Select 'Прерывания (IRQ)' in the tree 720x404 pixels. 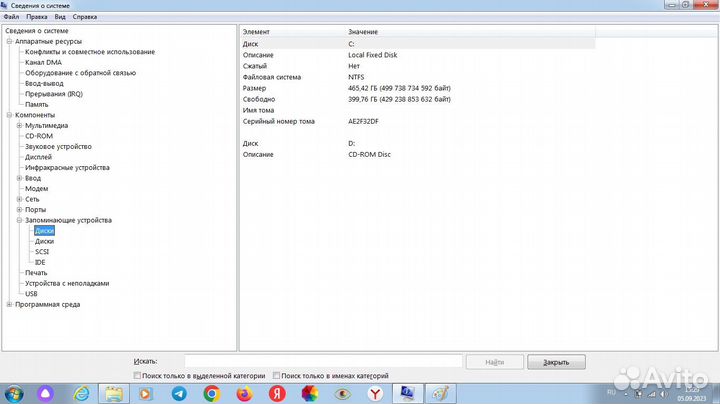[53, 94]
